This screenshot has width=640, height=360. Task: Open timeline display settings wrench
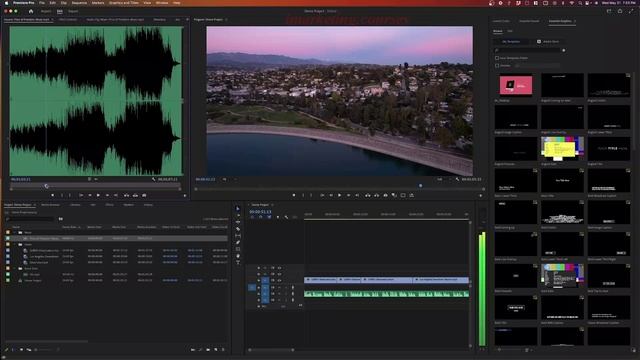pyautogui.click(x=286, y=217)
